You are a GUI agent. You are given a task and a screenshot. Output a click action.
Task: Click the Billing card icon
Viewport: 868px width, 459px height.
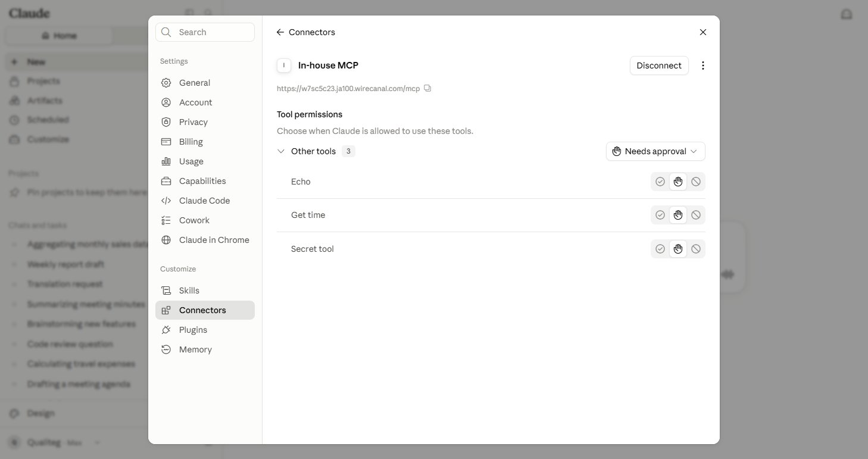click(166, 142)
